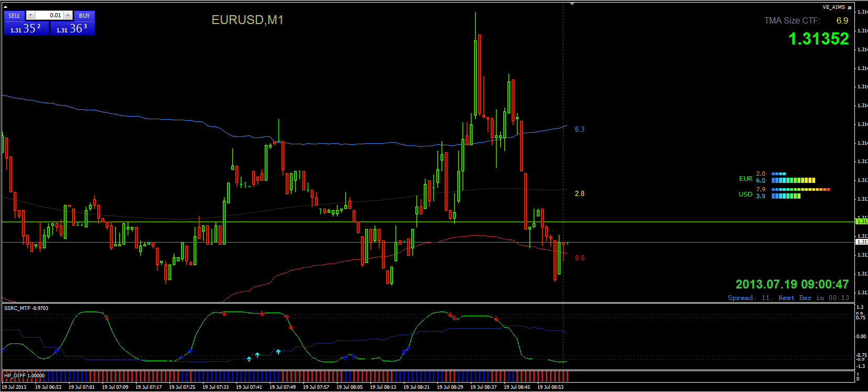Image resolution: width=868 pixels, height=392 pixels.
Task: Click the yellow 6.9 TMA size value
Action: (x=842, y=21)
